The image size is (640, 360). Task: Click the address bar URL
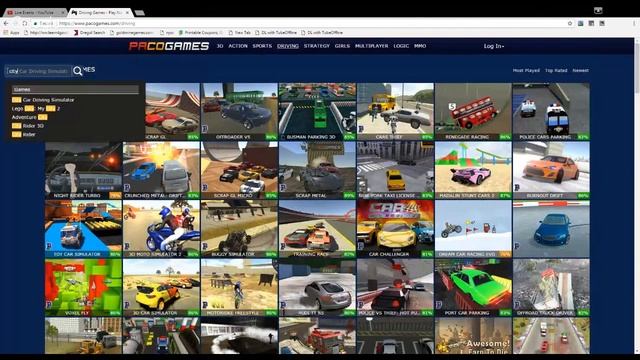tap(96, 23)
